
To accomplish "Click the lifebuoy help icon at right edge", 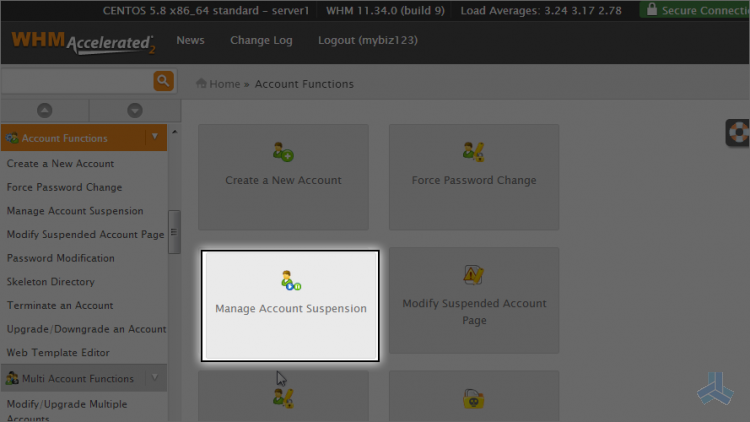I will 738,133.
